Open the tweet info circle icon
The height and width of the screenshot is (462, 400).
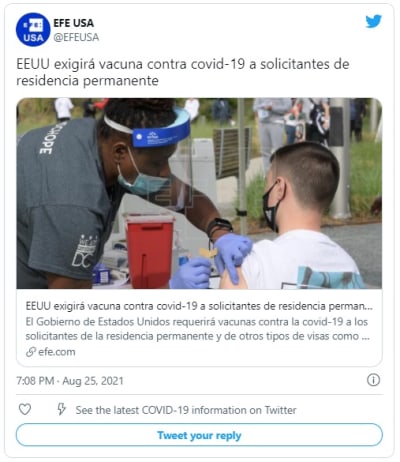(373, 380)
